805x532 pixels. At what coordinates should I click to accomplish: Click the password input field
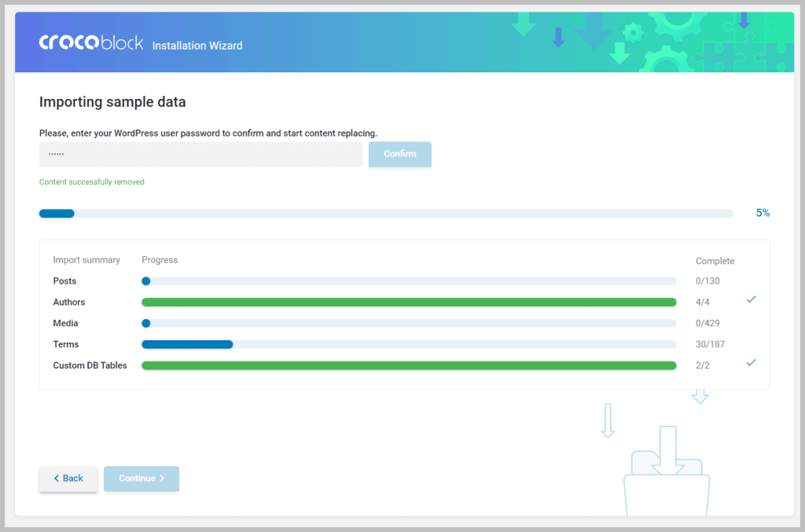200,154
